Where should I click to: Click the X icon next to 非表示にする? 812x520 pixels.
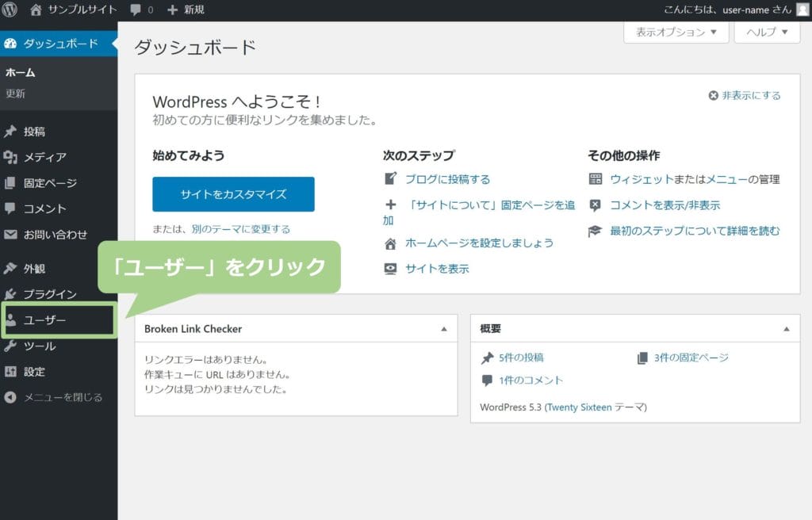point(713,95)
